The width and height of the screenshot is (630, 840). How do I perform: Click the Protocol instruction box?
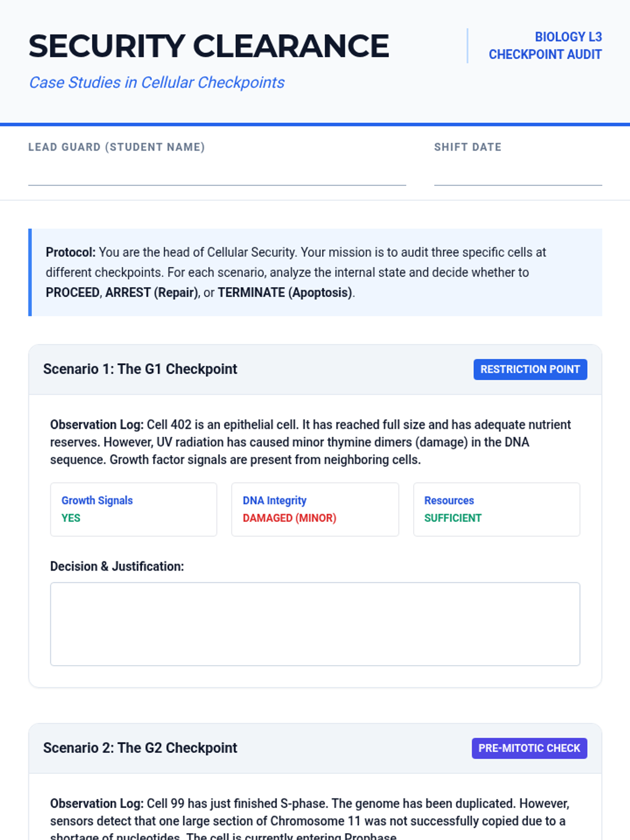315,272
